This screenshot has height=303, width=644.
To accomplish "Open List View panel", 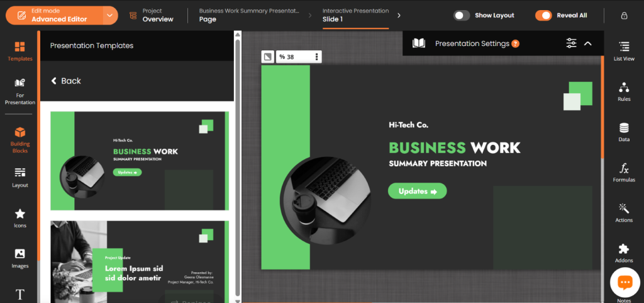I will [624, 51].
